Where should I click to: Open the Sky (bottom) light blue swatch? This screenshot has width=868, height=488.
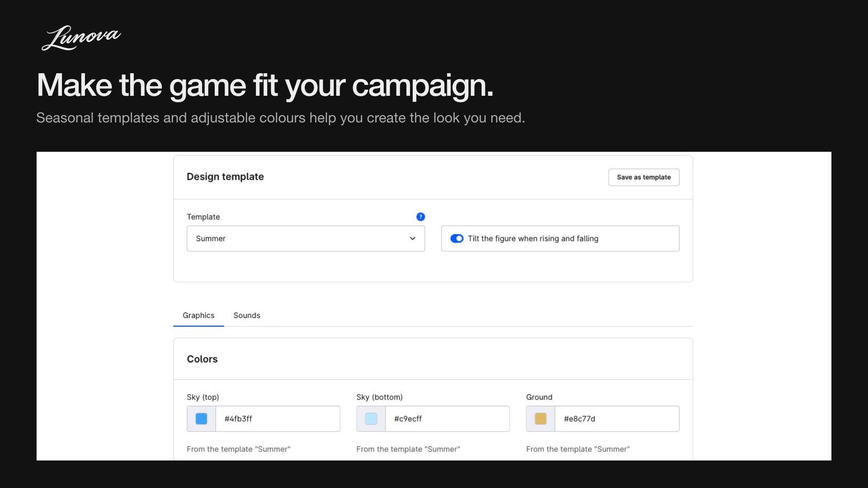[x=371, y=419]
